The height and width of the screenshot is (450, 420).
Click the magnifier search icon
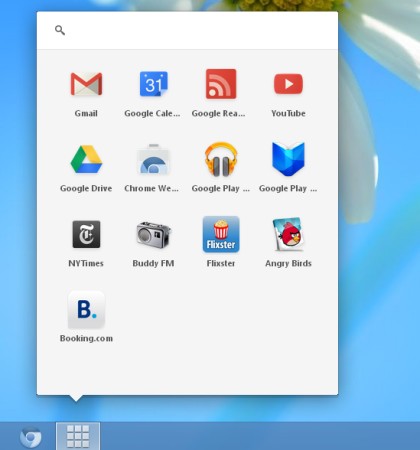60,30
